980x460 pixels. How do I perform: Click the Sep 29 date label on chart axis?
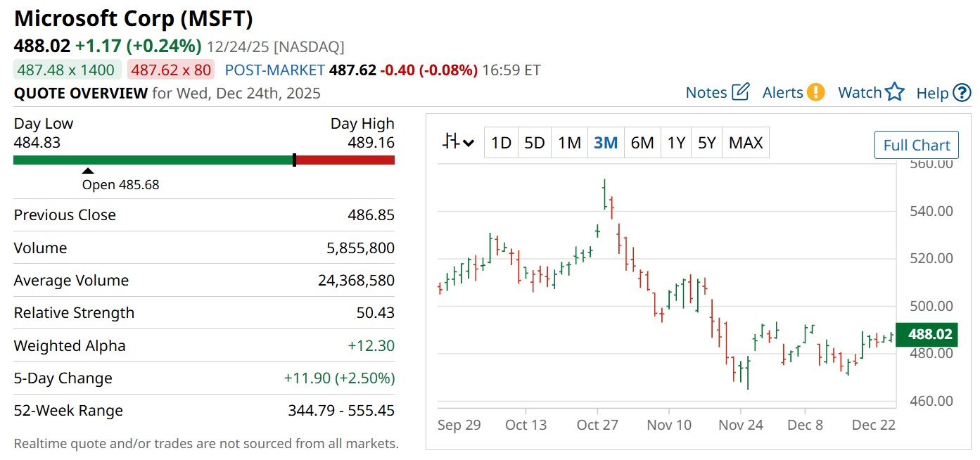[459, 425]
